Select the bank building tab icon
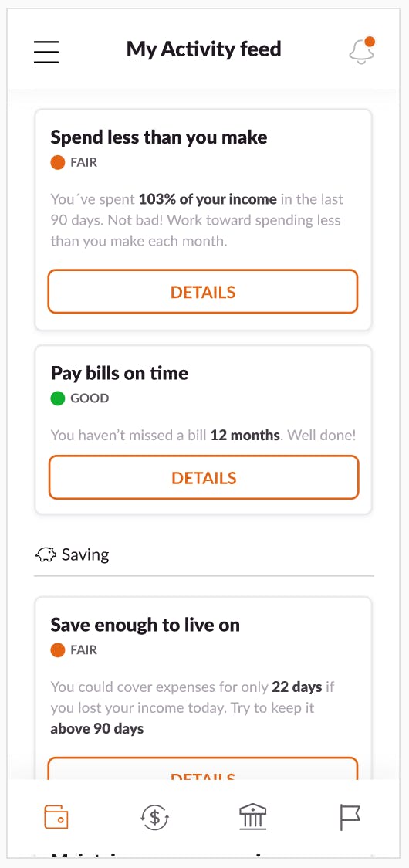 click(x=252, y=817)
